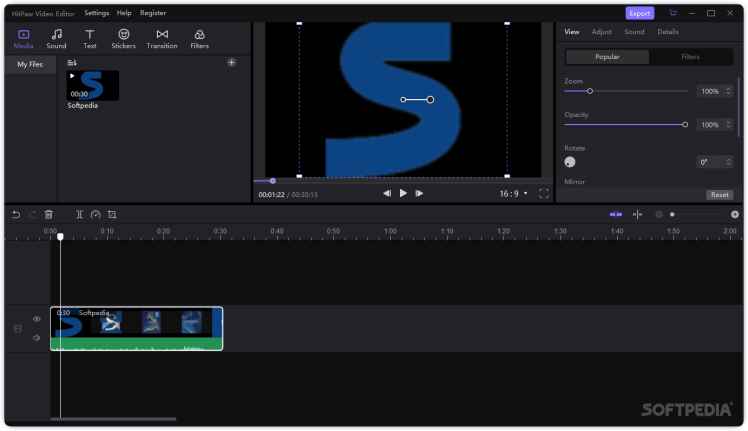Undo the last timeline action

(16, 215)
